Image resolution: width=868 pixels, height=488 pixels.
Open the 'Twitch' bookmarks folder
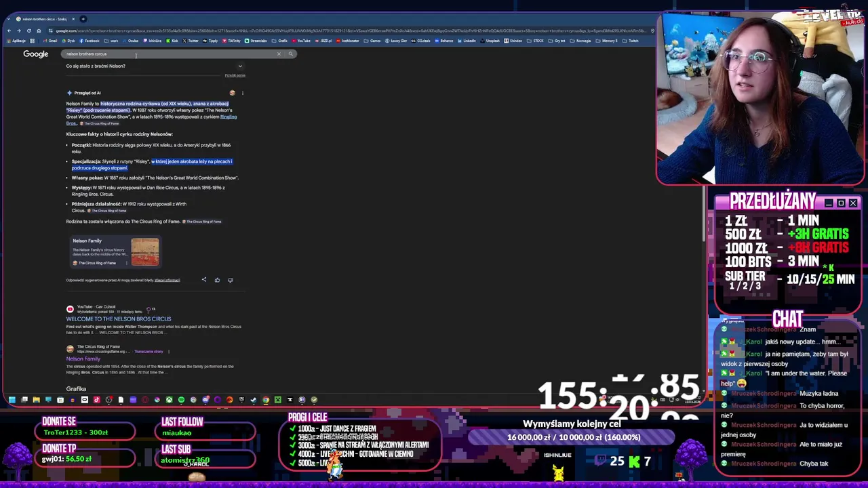[630, 41]
